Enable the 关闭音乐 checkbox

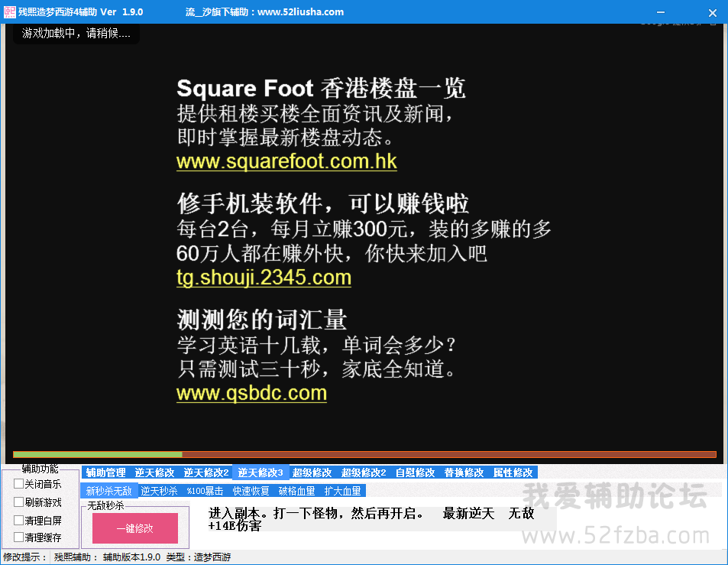(x=18, y=484)
